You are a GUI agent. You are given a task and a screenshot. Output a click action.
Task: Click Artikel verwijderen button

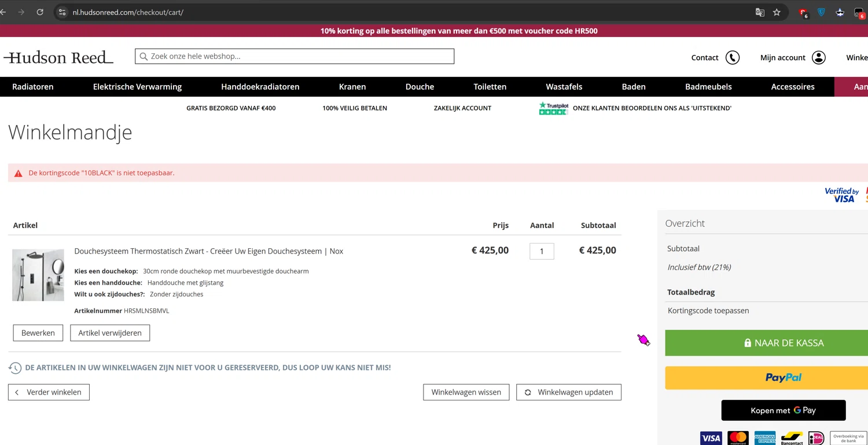point(110,333)
